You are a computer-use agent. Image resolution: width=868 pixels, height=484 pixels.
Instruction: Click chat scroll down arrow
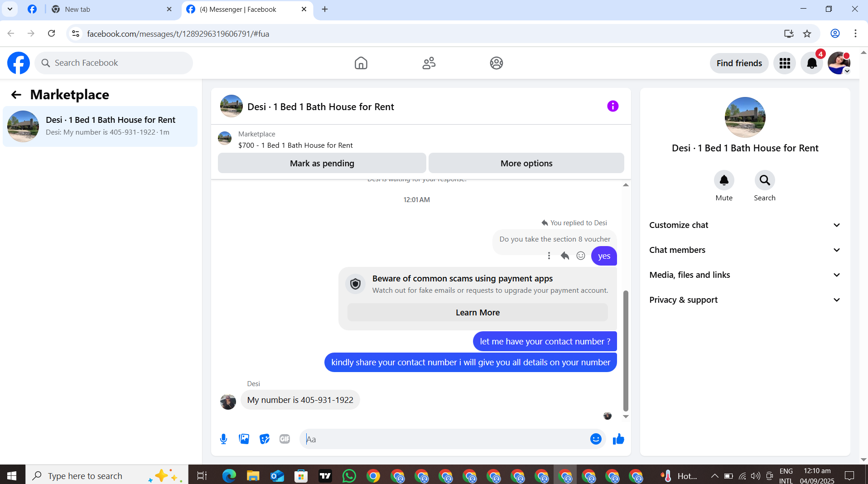tap(626, 416)
